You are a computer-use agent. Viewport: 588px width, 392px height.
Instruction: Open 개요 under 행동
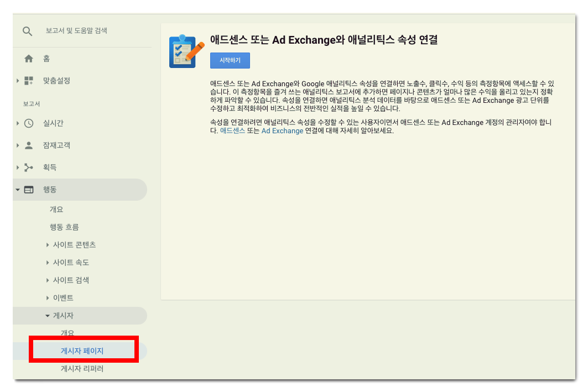pos(56,210)
